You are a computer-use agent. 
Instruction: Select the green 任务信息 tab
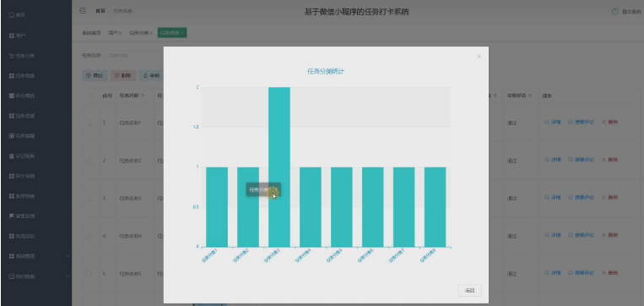(x=172, y=33)
